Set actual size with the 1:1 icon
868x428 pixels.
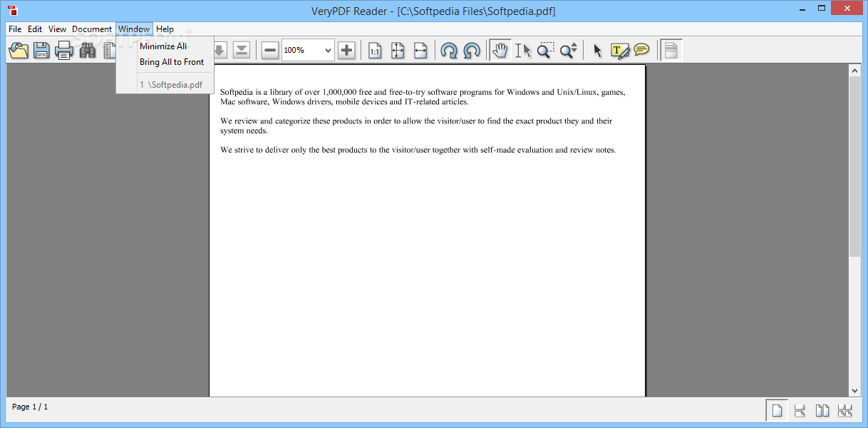pyautogui.click(x=374, y=50)
